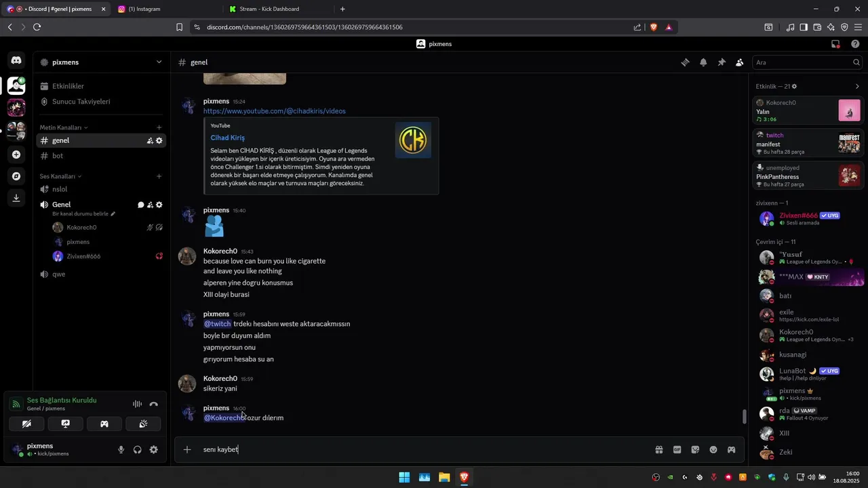Open chat icon on Genel voice channel

tap(141, 205)
